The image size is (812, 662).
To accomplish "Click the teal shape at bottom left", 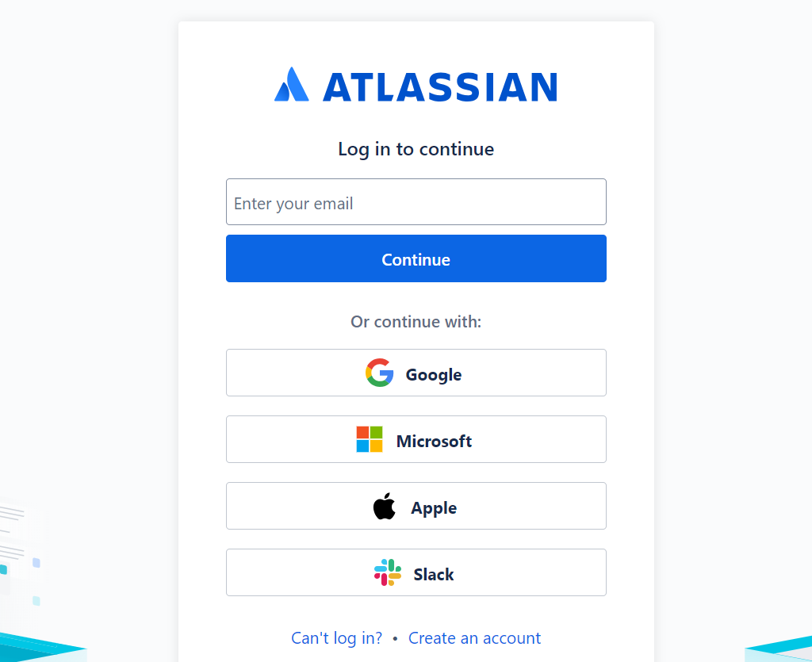I will 38,648.
